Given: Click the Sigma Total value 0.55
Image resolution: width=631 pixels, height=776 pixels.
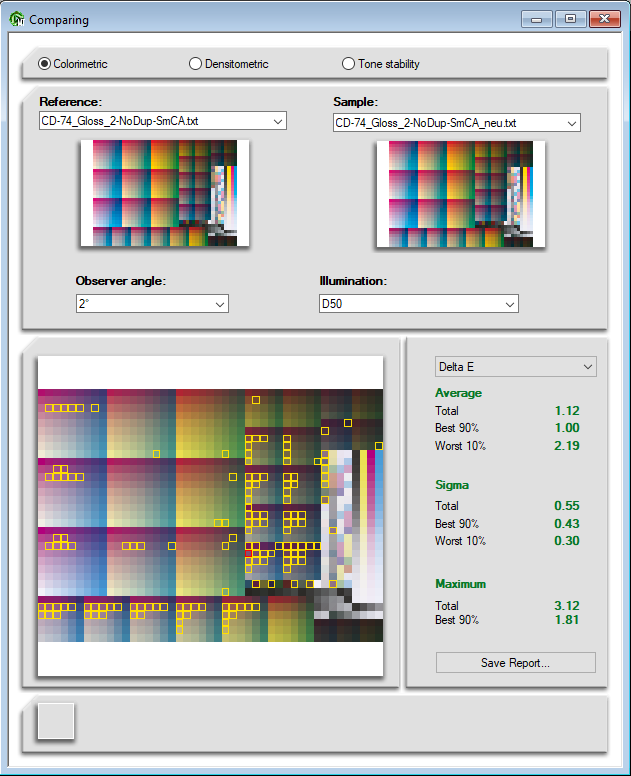Looking at the screenshot, I should click(567, 506).
